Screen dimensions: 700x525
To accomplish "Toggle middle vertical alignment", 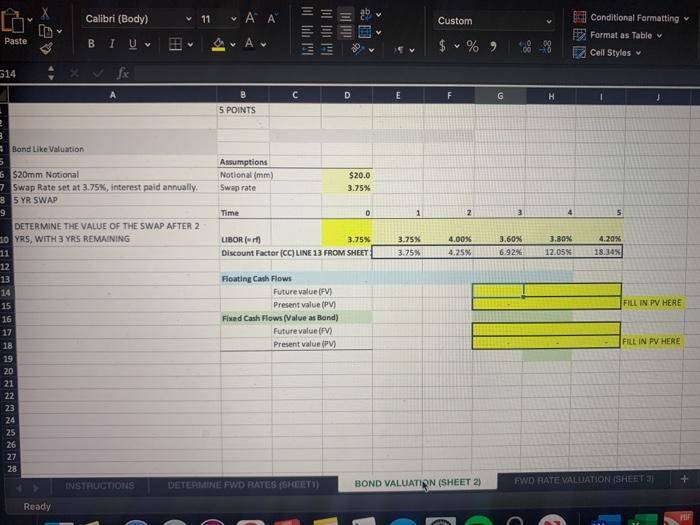I will (327, 13).
